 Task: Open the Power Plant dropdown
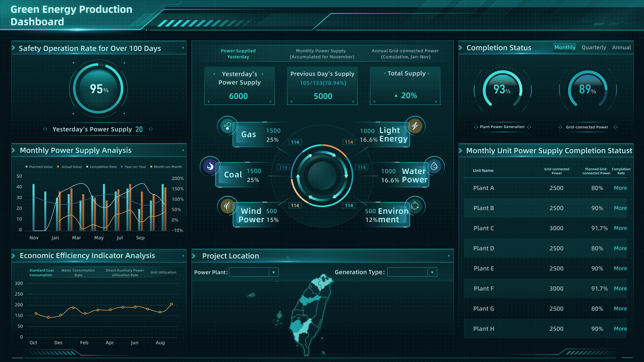253,272
